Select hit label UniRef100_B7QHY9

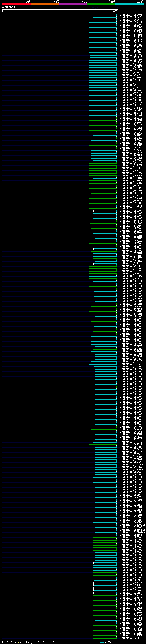131,442
